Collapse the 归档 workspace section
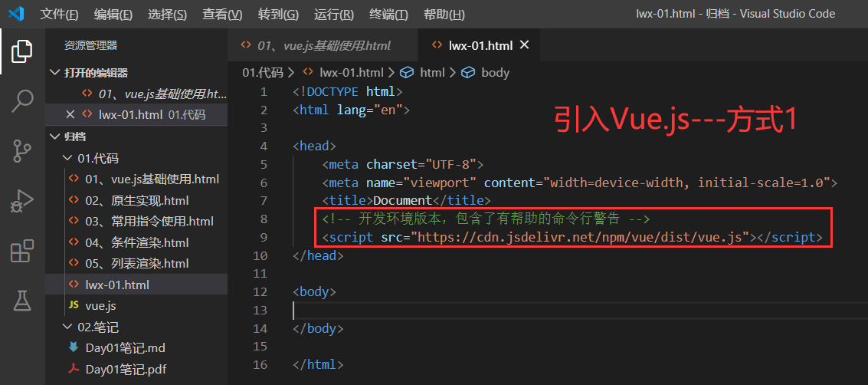 (x=54, y=137)
